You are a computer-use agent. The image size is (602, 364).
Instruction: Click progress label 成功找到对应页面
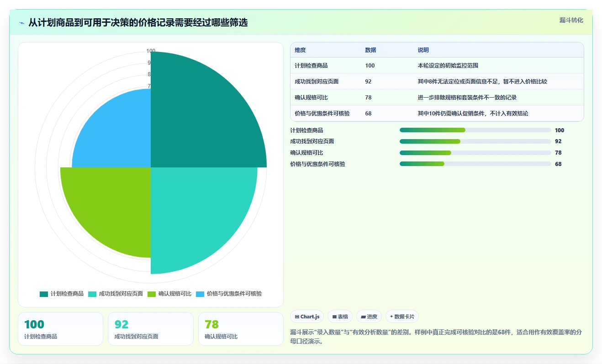312,141
